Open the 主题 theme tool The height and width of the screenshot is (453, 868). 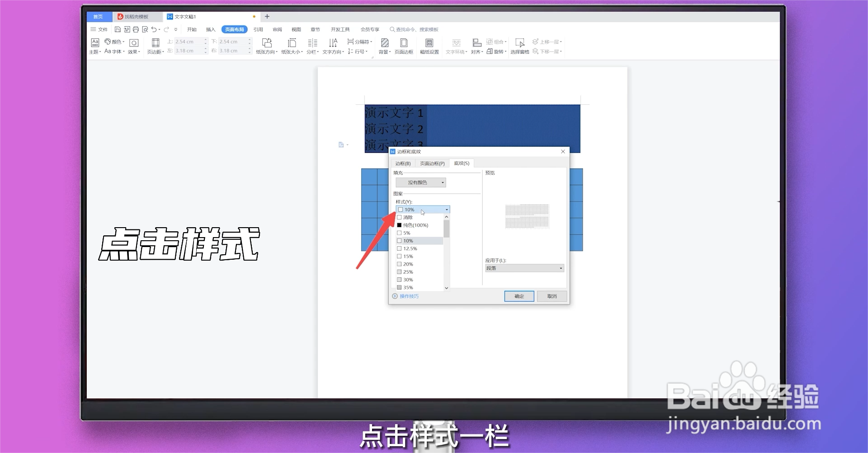95,46
